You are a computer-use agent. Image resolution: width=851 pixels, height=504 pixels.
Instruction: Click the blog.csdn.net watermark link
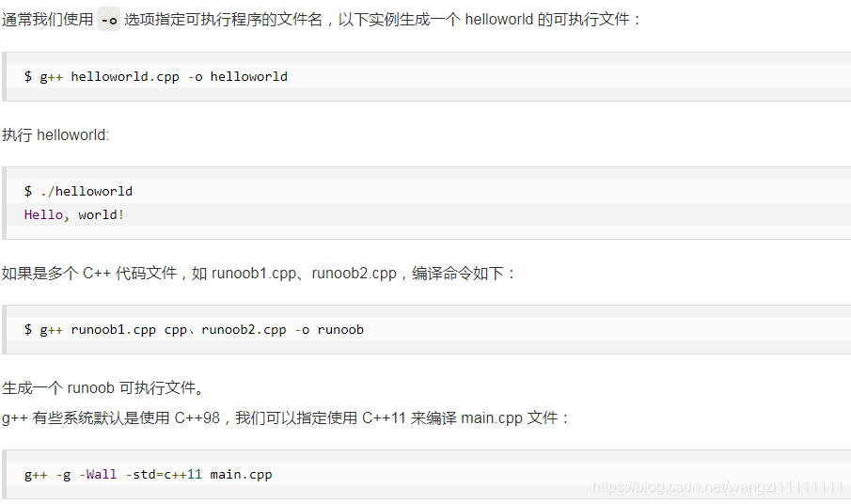tap(717, 487)
